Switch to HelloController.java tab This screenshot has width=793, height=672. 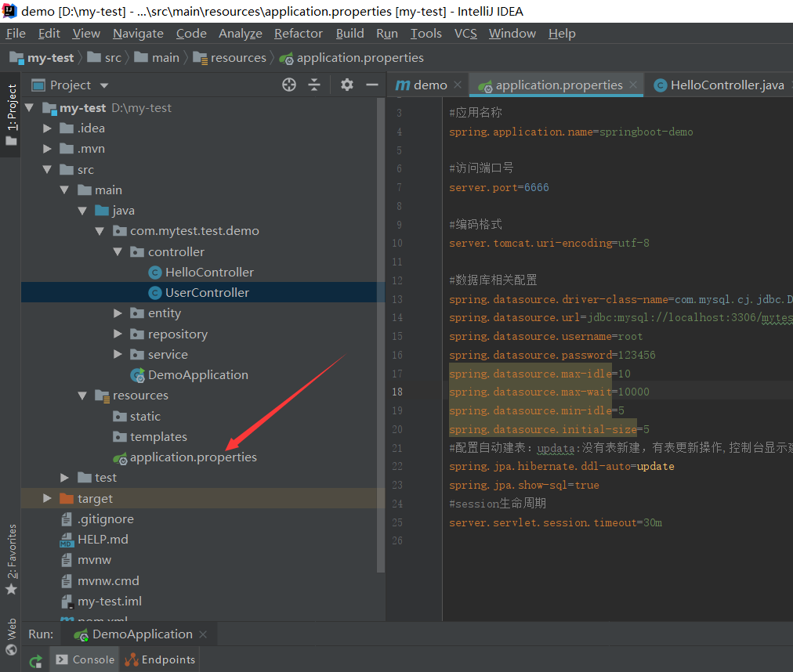726,85
